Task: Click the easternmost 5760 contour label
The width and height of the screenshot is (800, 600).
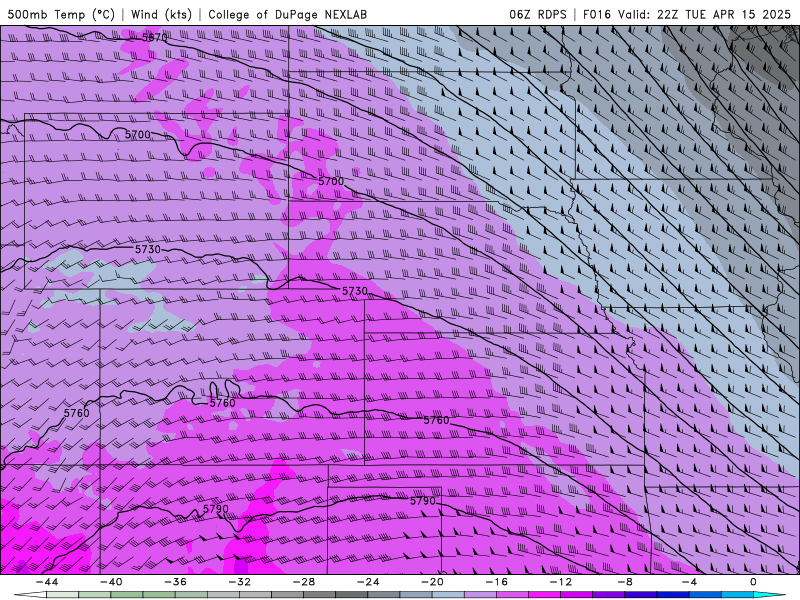Action: tap(437, 420)
